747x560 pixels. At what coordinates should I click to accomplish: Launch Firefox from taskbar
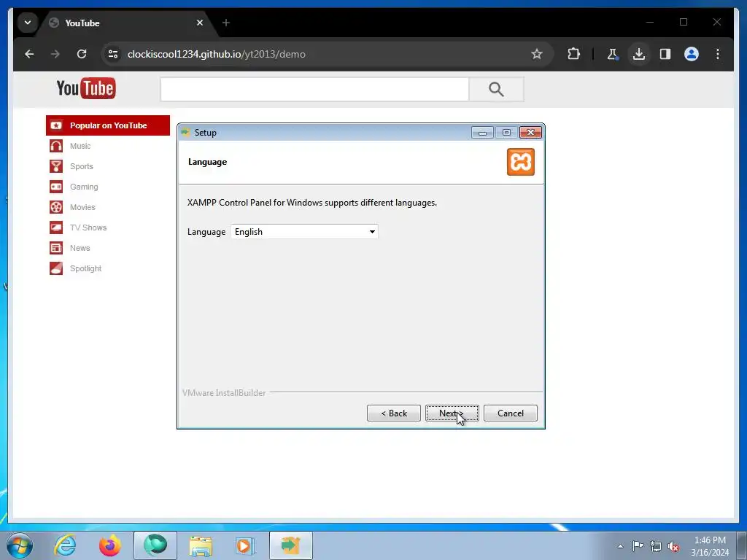click(109, 545)
